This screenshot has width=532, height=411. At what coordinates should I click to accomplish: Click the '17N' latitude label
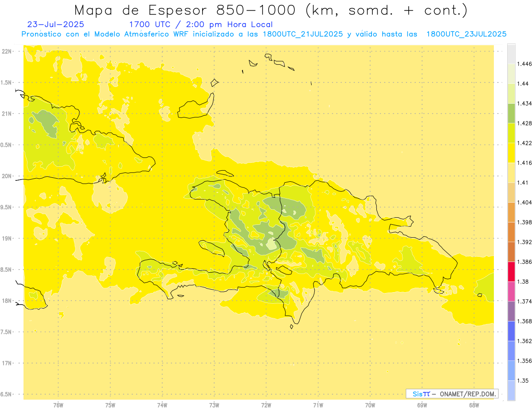coord(7,363)
